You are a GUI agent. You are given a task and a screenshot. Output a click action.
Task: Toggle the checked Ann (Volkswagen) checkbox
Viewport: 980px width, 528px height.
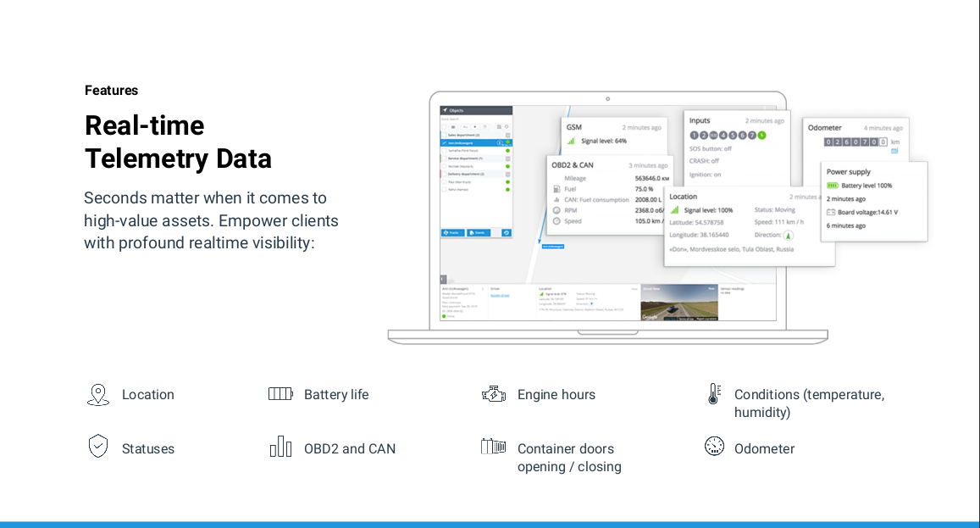pyautogui.click(x=444, y=142)
